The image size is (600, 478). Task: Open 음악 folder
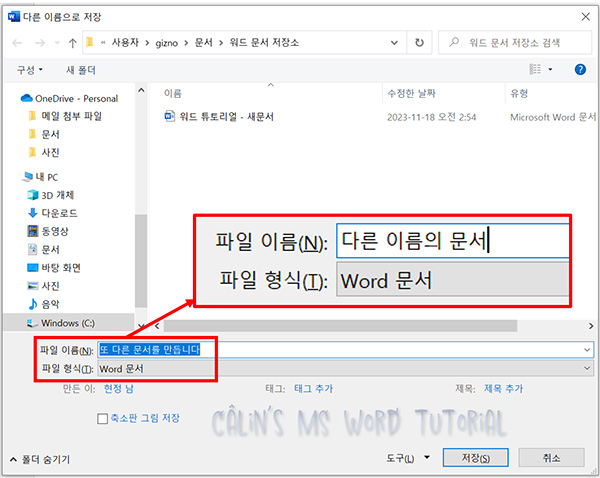pos(44,304)
